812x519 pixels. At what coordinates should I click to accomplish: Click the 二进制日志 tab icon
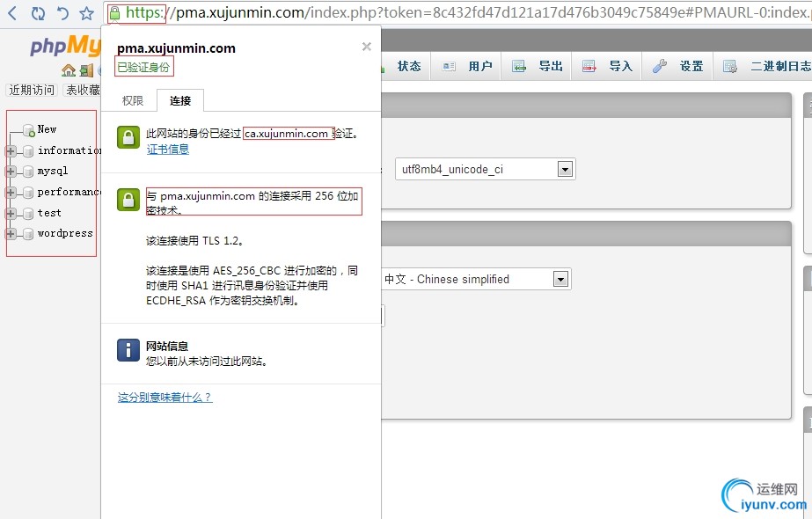tap(730, 66)
